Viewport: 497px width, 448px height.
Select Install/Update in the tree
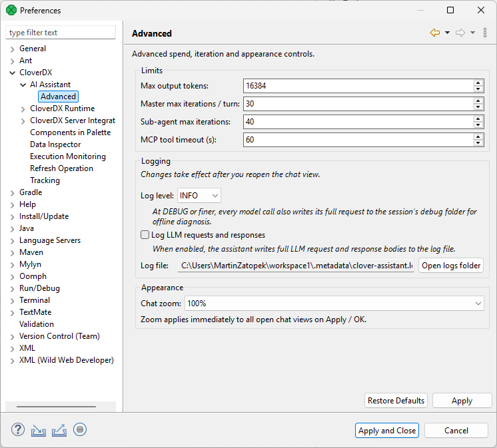(44, 216)
